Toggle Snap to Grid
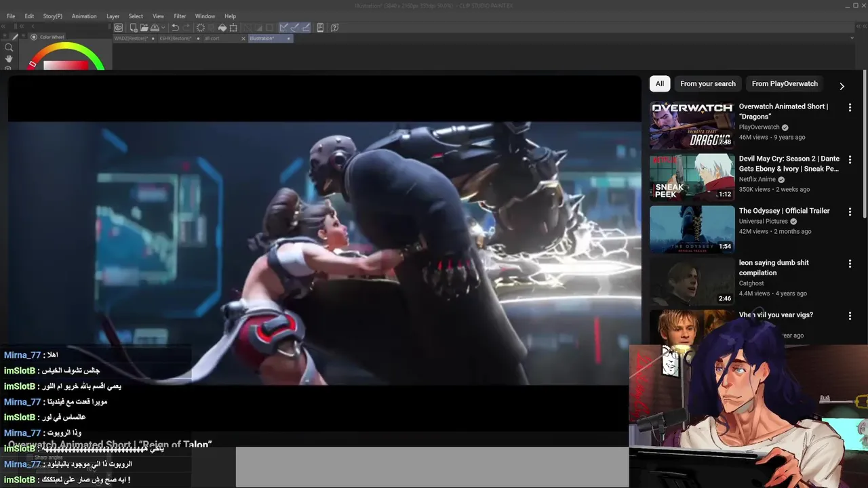 pos(306,28)
